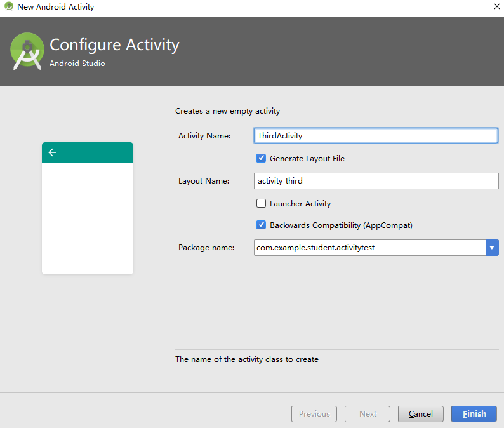
Task: Disable Backwards Compatibility (AppCompat) checkbox
Action: tap(261, 225)
